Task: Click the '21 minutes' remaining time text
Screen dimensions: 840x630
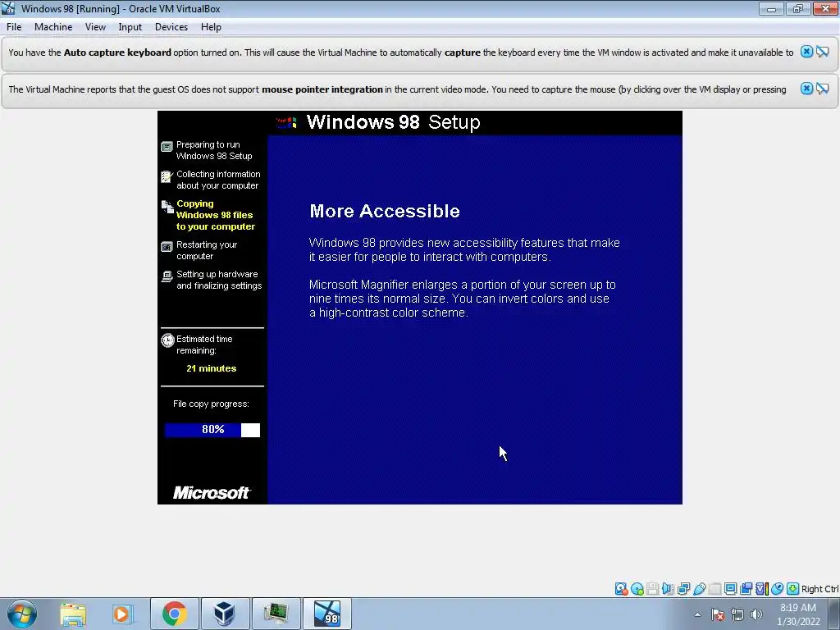Action: pyautogui.click(x=211, y=368)
